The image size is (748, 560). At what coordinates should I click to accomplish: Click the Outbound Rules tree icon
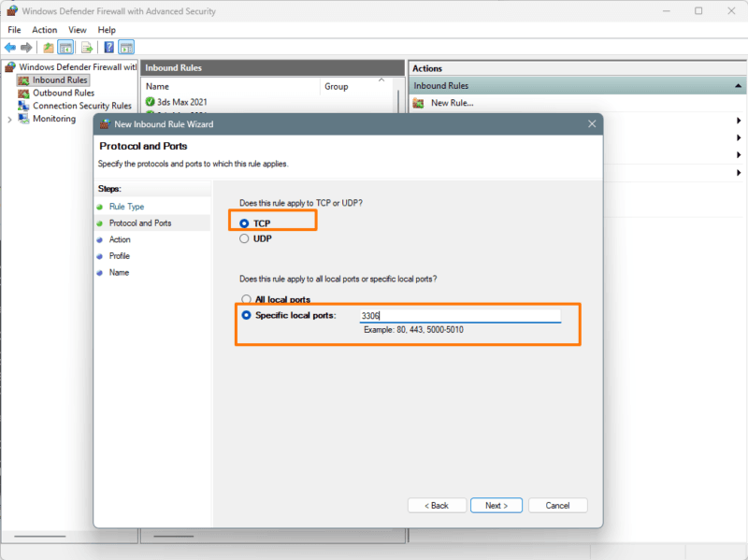pos(23,93)
